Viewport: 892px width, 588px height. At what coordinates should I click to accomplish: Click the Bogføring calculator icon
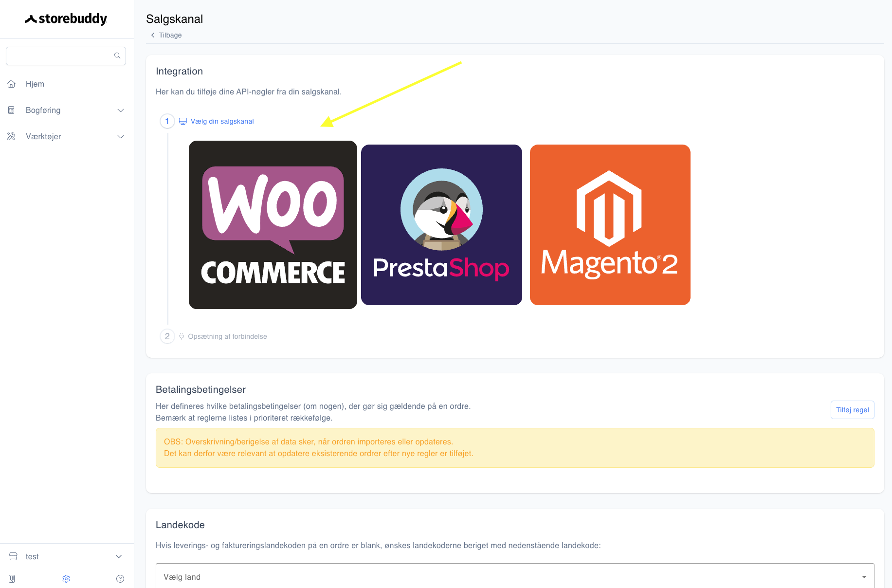tap(11, 110)
